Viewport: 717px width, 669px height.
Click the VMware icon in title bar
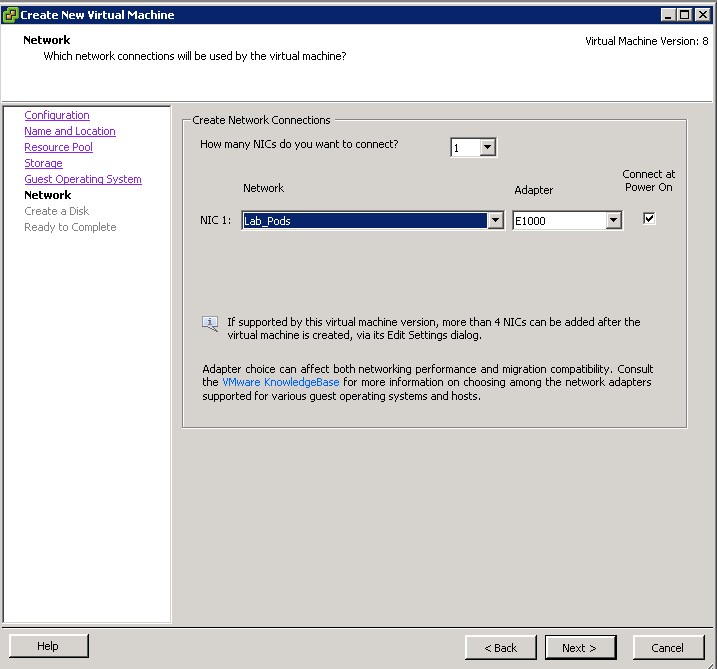pyautogui.click(x=10, y=14)
